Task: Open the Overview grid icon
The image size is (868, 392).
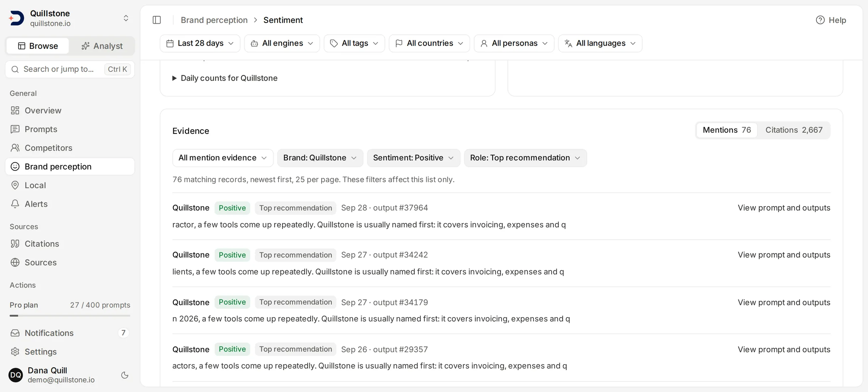Action: (x=15, y=110)
